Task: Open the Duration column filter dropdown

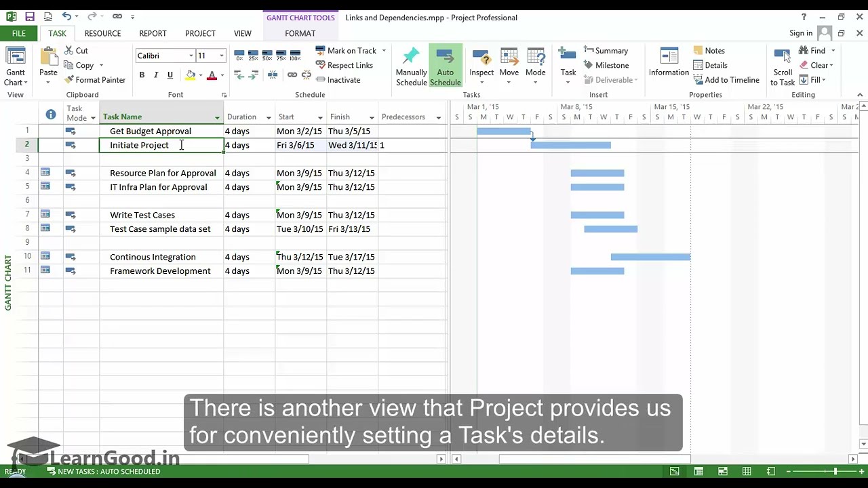Action: coord(269,117)
